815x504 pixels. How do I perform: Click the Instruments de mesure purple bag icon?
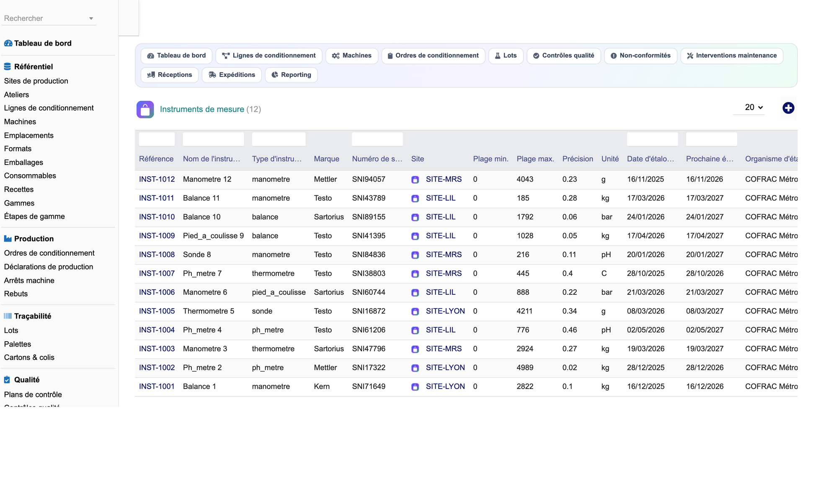[x=145, y=110]
